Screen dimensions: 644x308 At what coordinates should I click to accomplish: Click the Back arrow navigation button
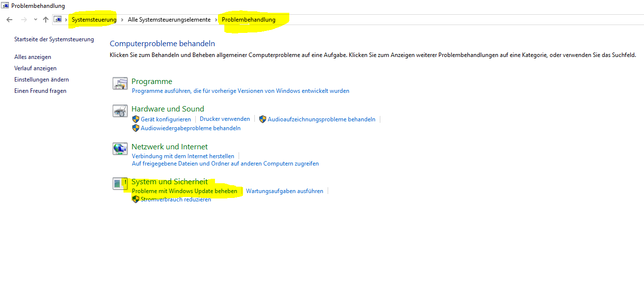9,20
